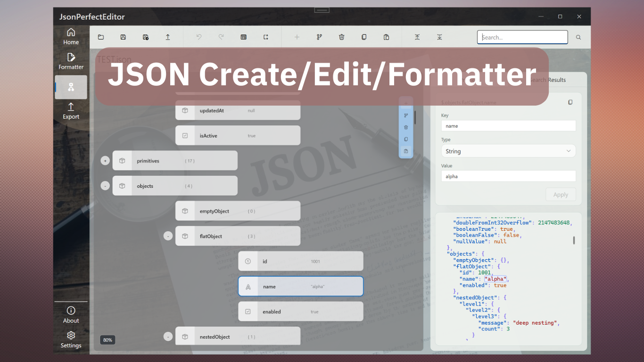Select the updatedAt node
Screen dimensions: 644x362
(x=238, y=110)
